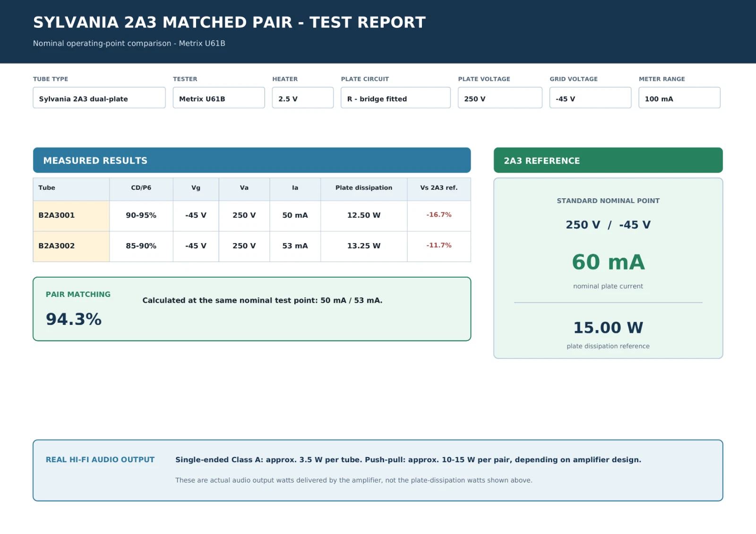756x534 pixels.
Task: Click the 'plate dissipation reference' caption
Action: click(x=608, y=347)
